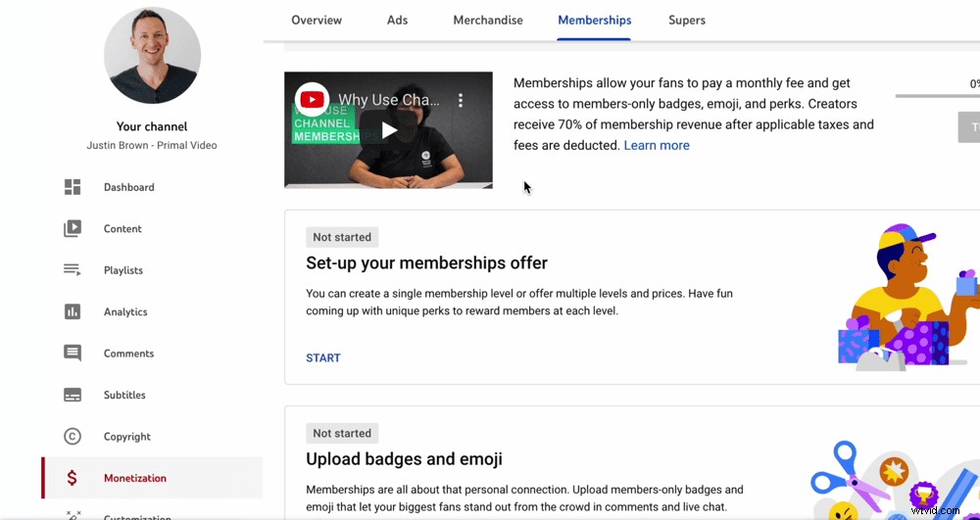Select the Subtitles icon
The height and width of the screenshot is (520, 980).
coord(73,396)
